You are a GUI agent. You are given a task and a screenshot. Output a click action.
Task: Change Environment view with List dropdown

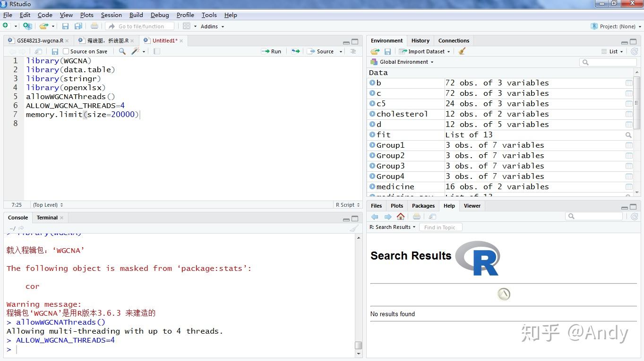[x=612, y=51]
